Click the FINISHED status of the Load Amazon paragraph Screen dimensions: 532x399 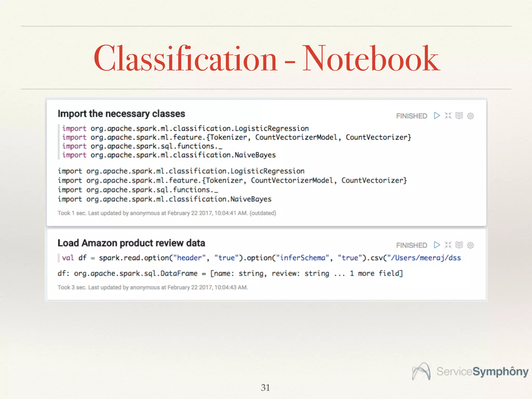pyautogui.click(x=411, y=245)
